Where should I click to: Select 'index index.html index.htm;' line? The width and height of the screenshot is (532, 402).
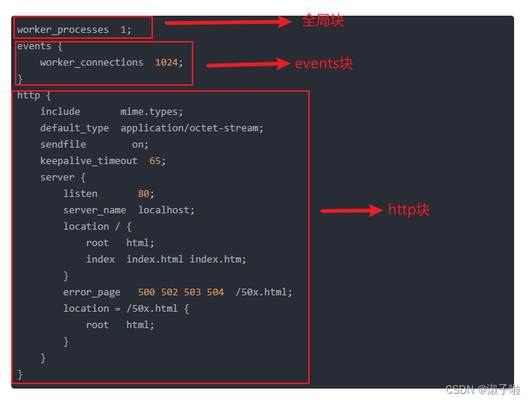click(166, 260)
